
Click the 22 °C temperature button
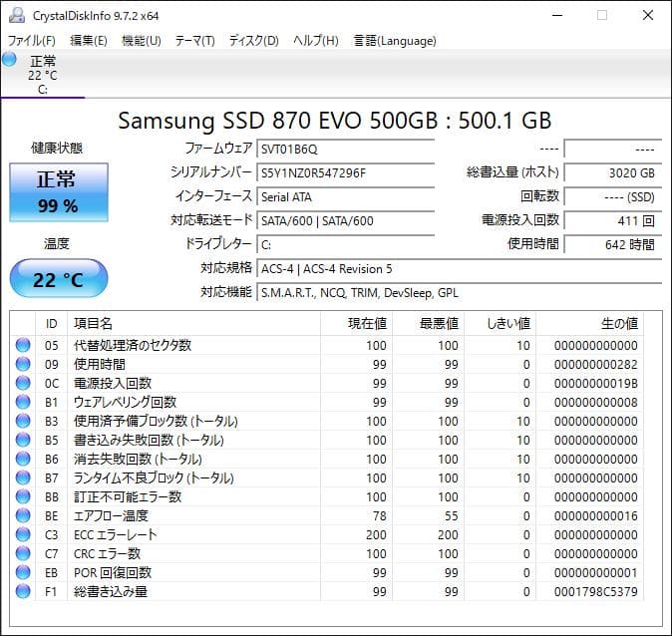coord(59,278)
